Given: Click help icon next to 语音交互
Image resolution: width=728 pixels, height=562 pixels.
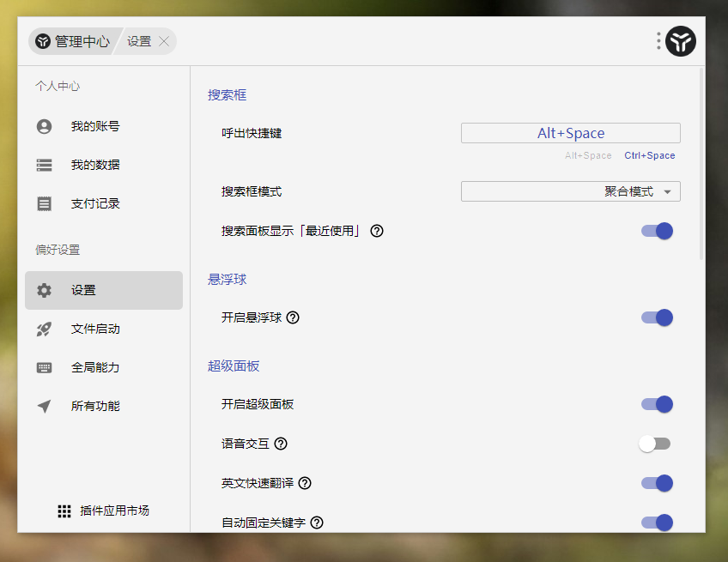Looking at the screenshot, I should [281, 444].
